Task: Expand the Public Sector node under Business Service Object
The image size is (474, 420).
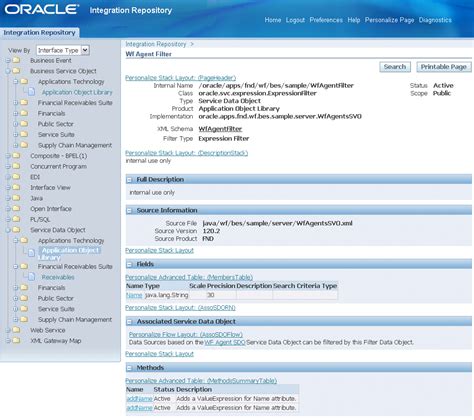Action: tap(15, 124)
